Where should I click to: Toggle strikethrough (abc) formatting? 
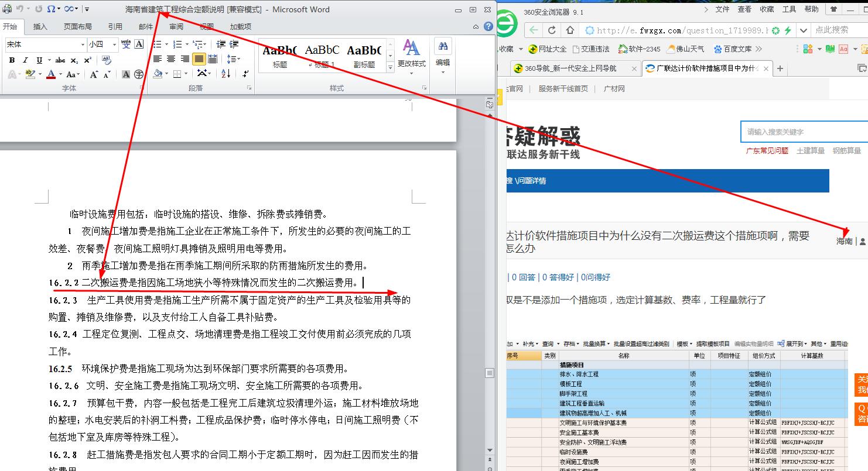coord(60,60)
